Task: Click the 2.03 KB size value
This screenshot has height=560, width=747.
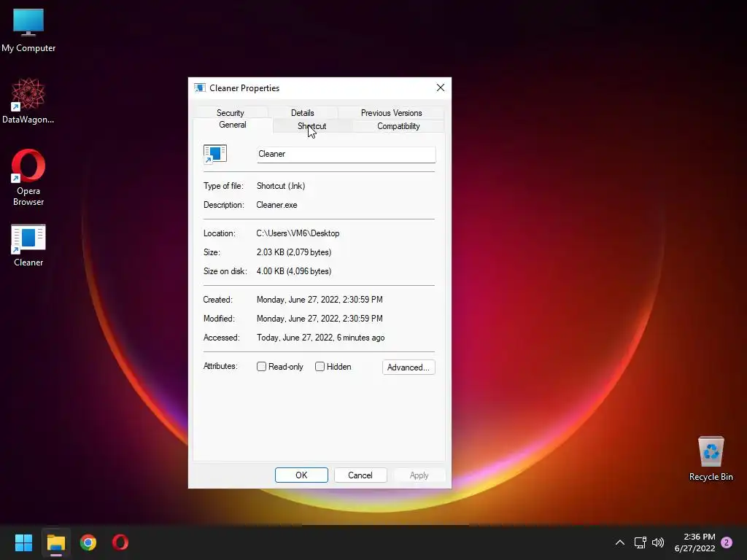Action: [294, 252]
